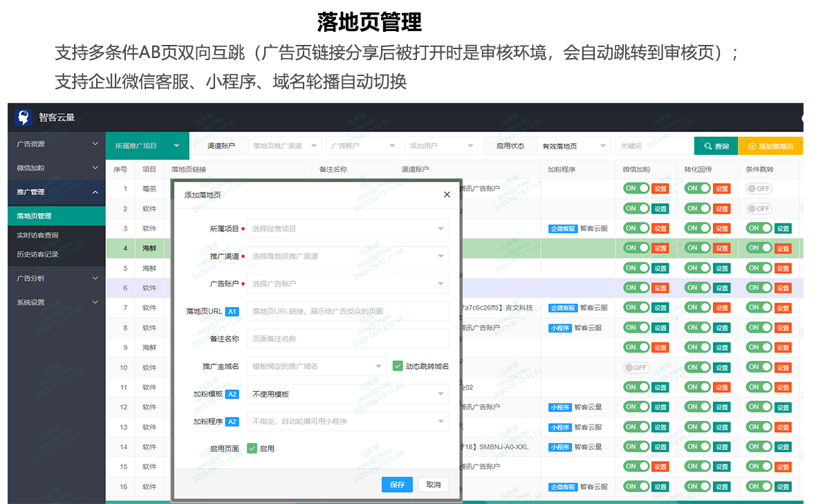The height and width of the screenshot is (504, 816).
Task: Close the 添加落地页 dialog with X
Action: (x=447, y=195)
